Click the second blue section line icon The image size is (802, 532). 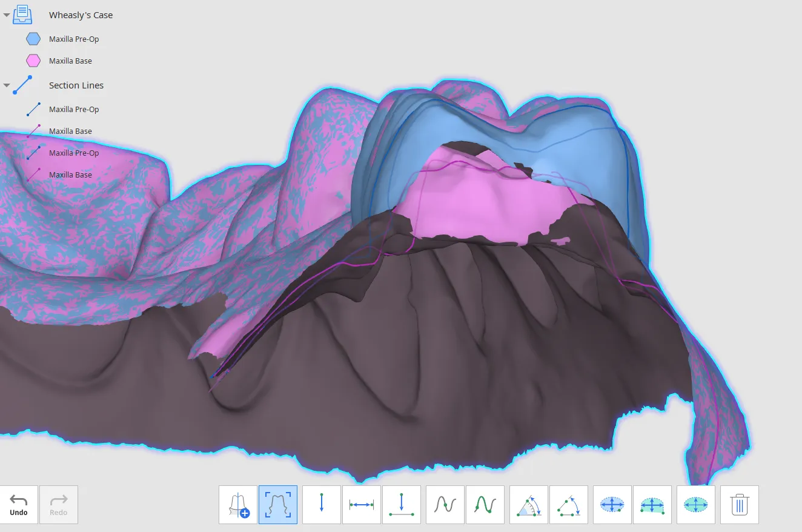pos(33,153)
